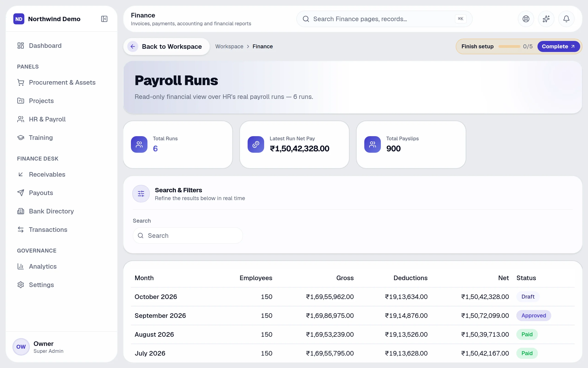588x368 pixels.
Task: Click the OW owner avatar
Action: [21, 347]
